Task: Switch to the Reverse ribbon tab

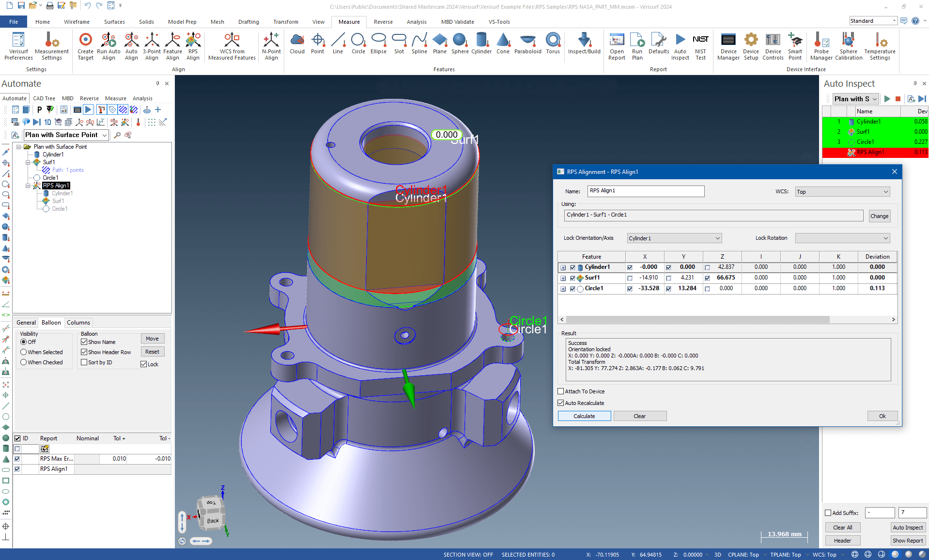Action: click(383, 22)
